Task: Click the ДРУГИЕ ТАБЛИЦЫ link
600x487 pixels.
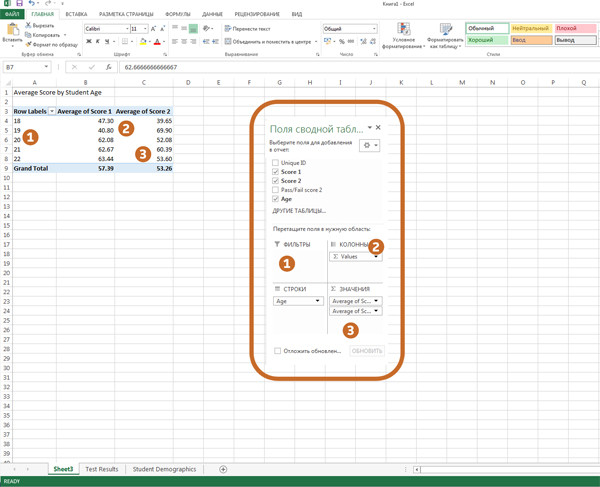Action: [x=299, y=211]
